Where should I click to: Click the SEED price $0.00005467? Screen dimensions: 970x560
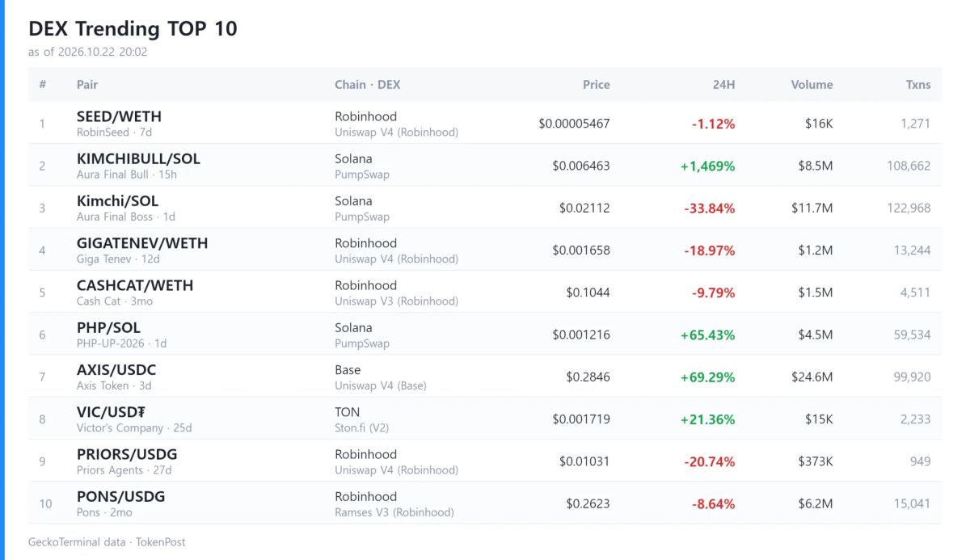coord(574,124)
